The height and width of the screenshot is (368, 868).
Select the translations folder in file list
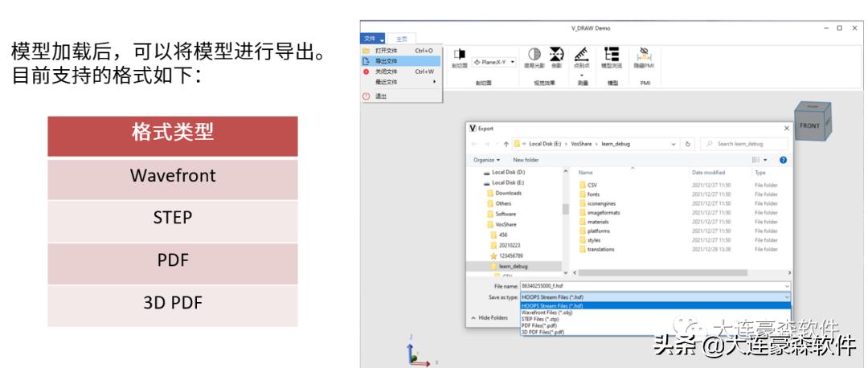[x=596, y=250]
